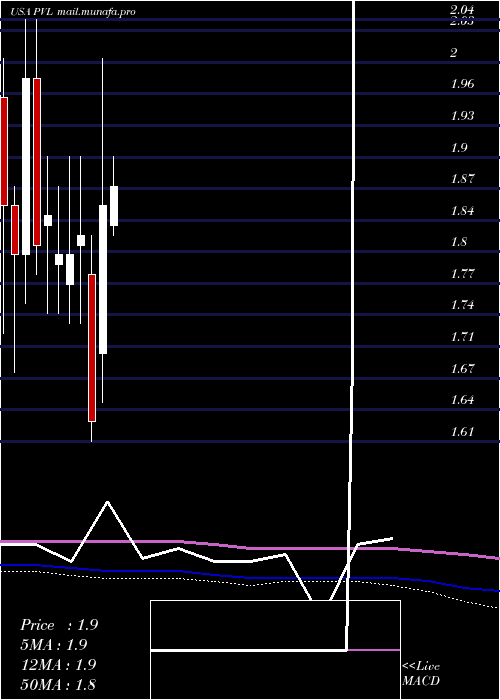The width and height of the screenshot is (500, 700).
Task: Click the last white candle near 1.87
Action: [114, 206]
